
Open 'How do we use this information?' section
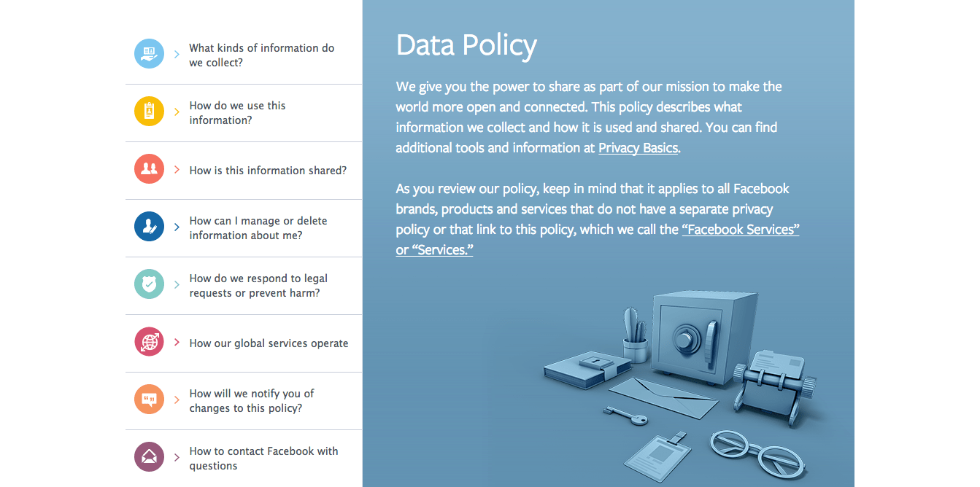coord(237,113)
